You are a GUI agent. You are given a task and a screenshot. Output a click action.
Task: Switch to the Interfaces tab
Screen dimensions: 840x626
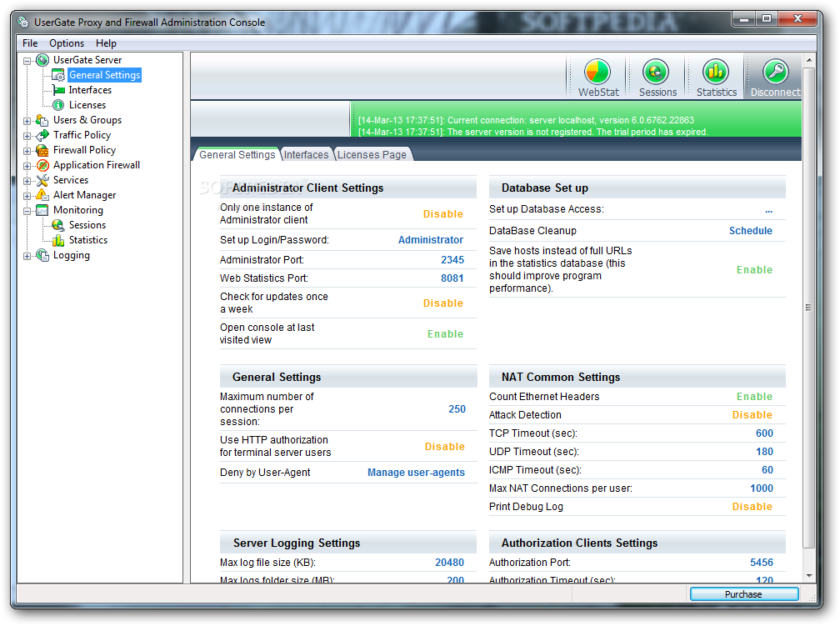tap(306, 154)
